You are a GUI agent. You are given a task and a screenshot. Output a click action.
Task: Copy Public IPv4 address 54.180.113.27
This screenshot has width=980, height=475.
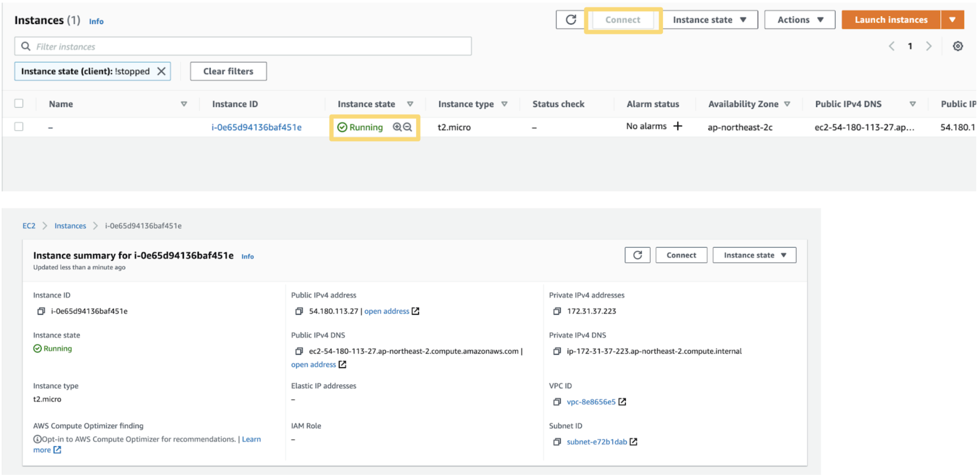(x=299, y=311)
